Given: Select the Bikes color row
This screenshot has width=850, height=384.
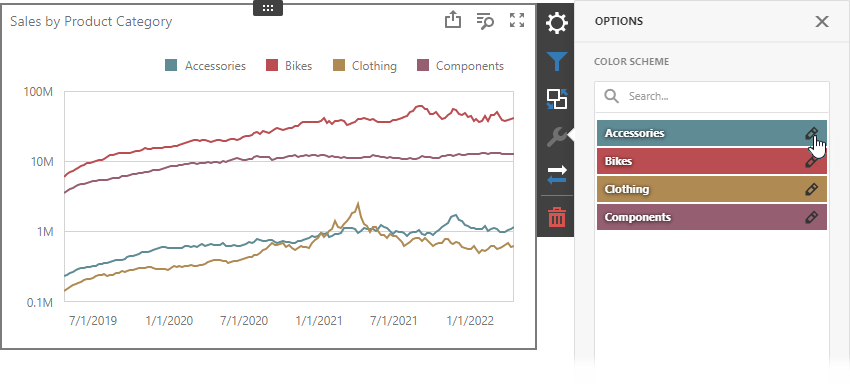Looking at the screenshot, I should [712, 161].
